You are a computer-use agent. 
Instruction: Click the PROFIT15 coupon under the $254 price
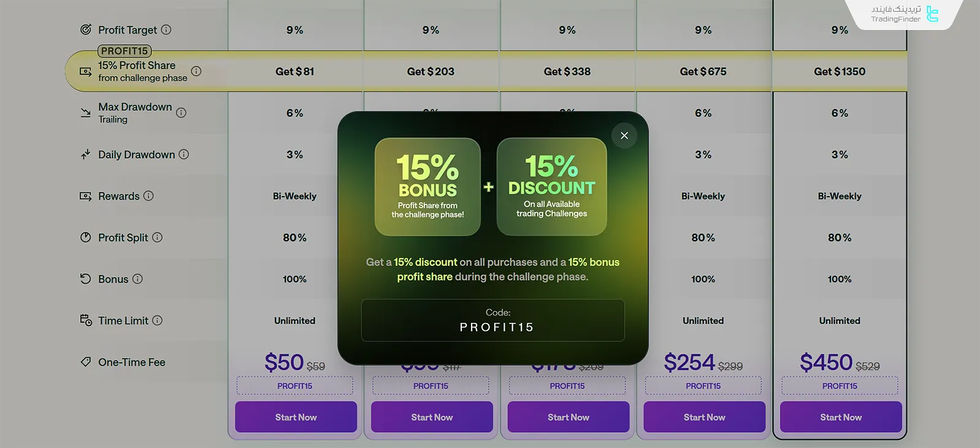[703, 385]
